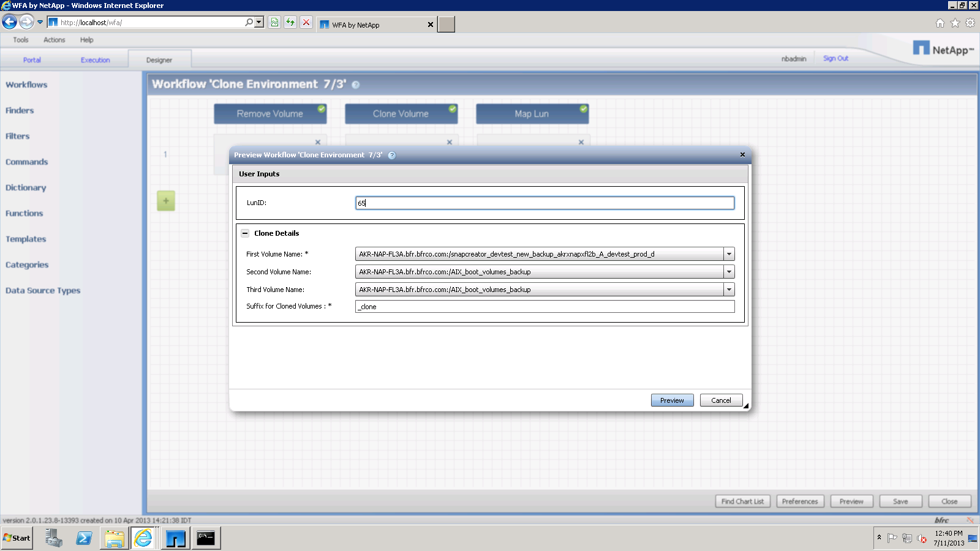
Task: Click the Internet Explorer taskbar icon
Action: pyautogui.click(x=144, y=538)
